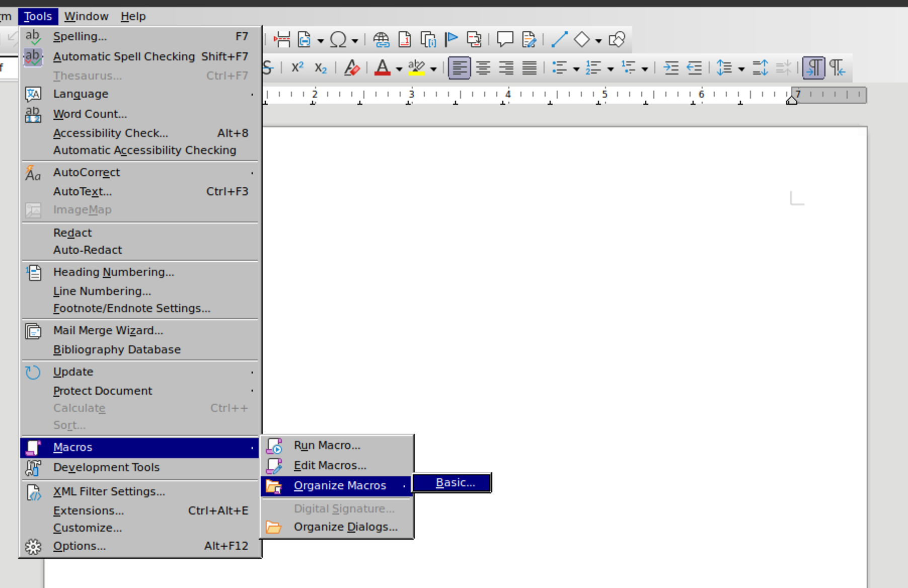Open the line spacing dropdown arrow
Viewport: 908px width, 588px height.
[741, 68]
